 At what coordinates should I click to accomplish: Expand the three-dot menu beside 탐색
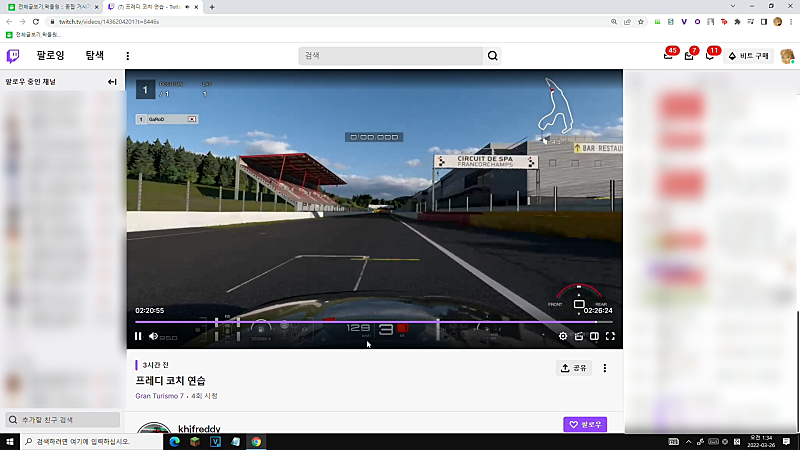coord(128,56)
